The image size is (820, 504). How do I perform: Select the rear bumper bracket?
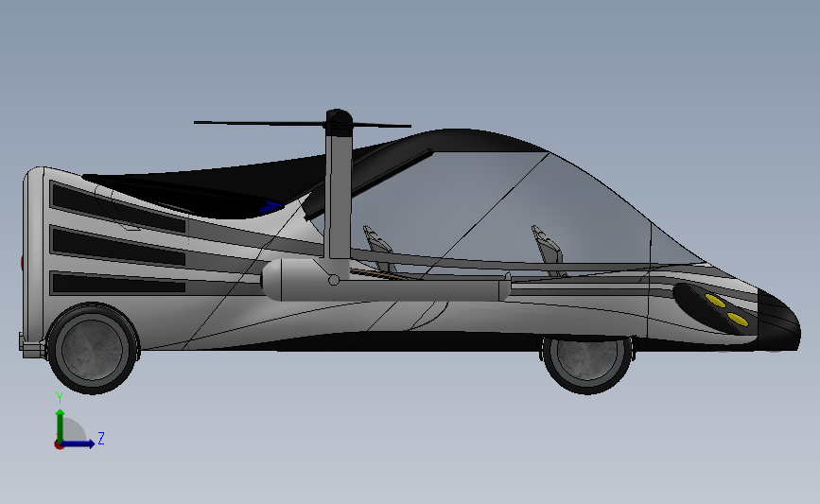pos(32,346)
